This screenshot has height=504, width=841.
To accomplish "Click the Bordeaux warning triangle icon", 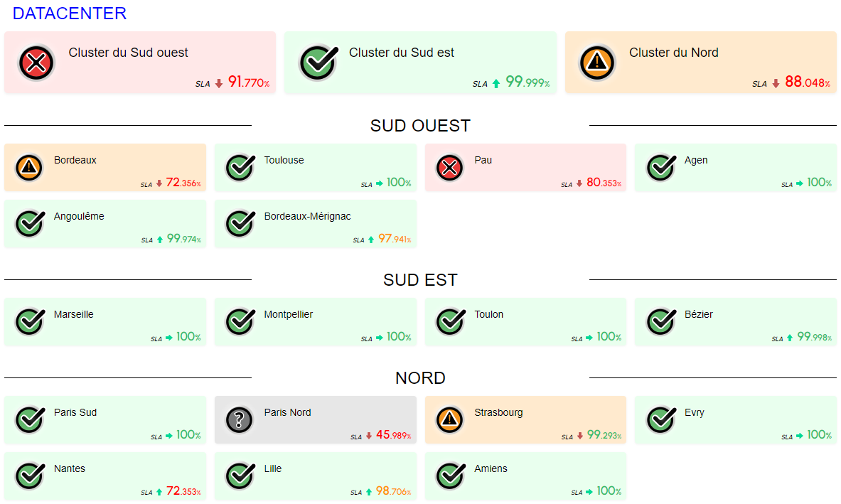I will click(29, 168).
